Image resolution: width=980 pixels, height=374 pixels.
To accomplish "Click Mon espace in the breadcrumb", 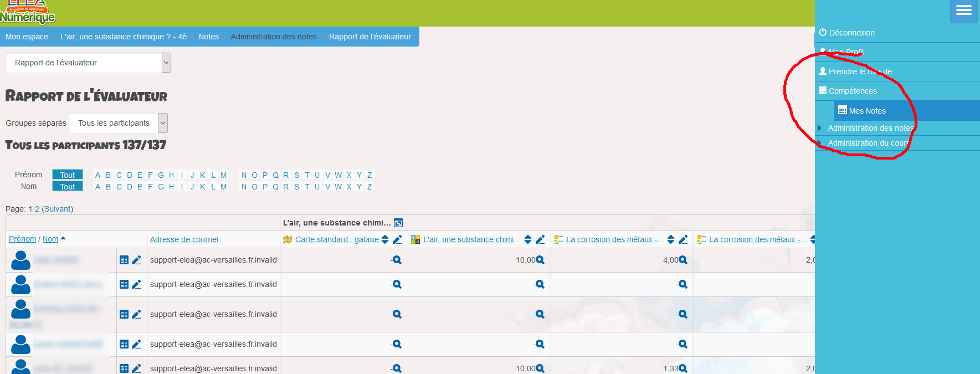I will point(27,37).
